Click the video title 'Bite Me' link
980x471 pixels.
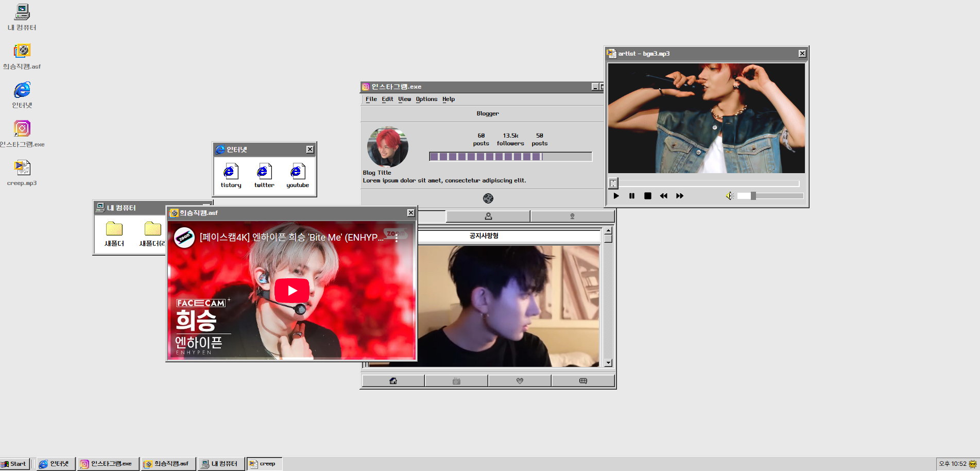tap(291, 237)
